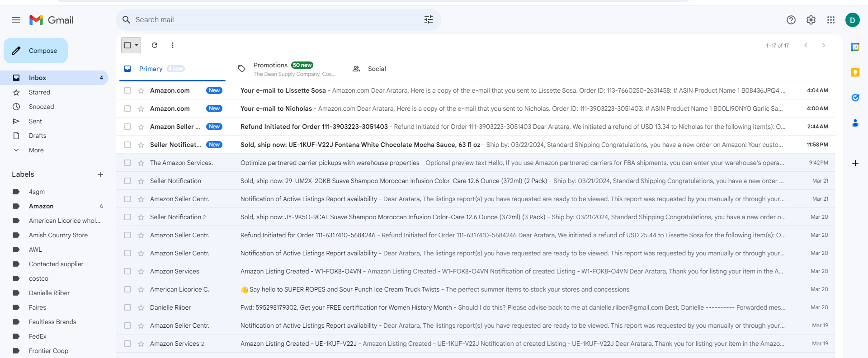
Task: Select the Your e-mail to Nicholas email checkbox
Action: click(x=127, y=108)
